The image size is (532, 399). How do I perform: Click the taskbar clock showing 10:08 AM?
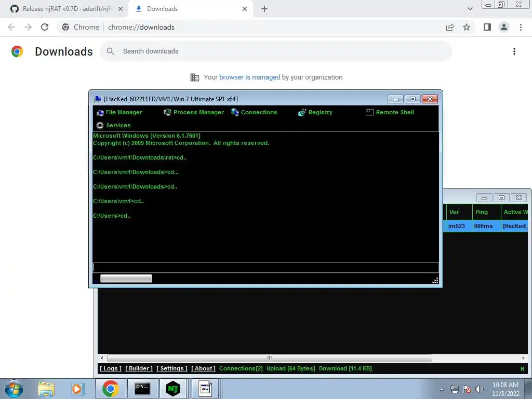coord(506,389)
